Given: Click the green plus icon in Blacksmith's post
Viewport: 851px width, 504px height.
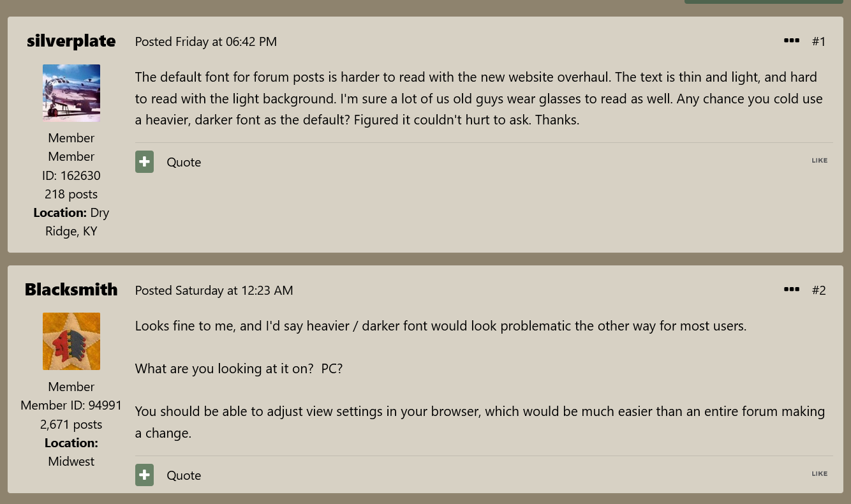Looking at the screenshot, I should [x=144, y=475].
